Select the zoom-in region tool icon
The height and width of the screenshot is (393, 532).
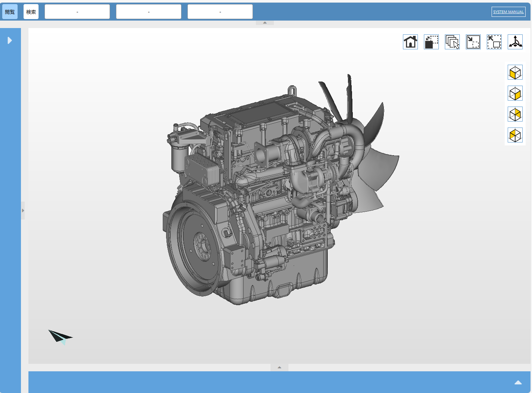[473, 42]
